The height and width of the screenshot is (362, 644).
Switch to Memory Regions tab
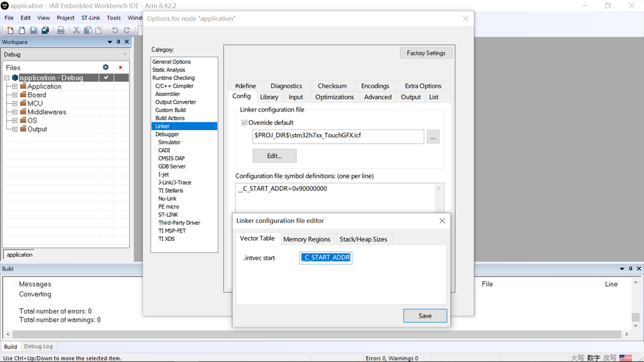click(x=306, y=239)
